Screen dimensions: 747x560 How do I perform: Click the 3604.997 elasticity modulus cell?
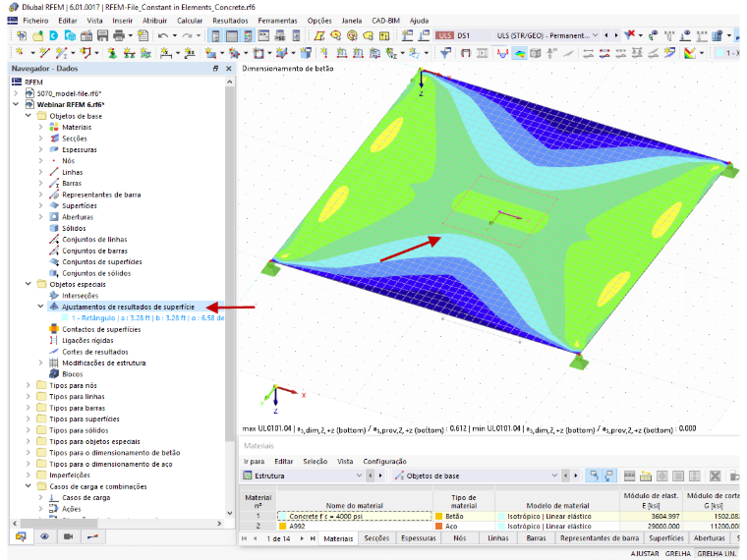[651, 516]
